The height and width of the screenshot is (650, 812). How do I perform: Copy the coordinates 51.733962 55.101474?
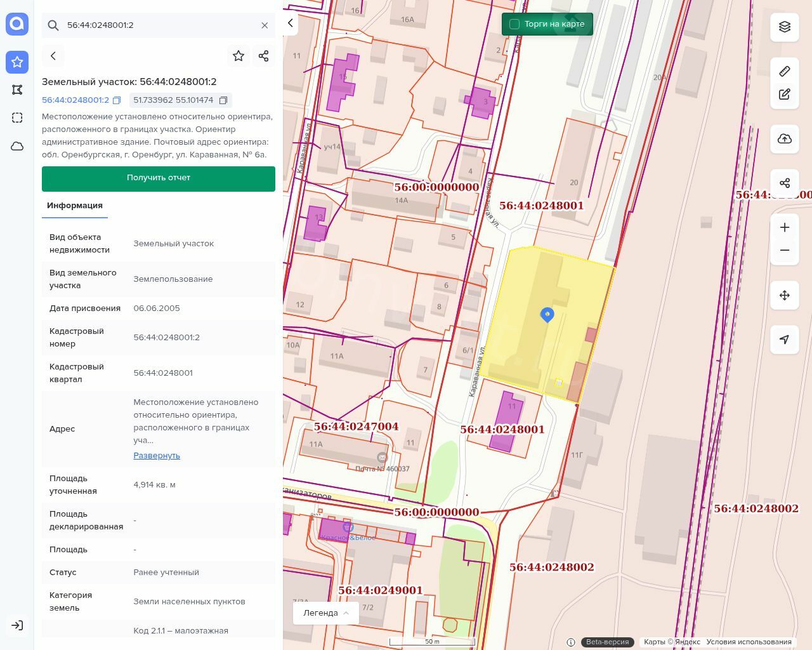(x=223, y=100)
